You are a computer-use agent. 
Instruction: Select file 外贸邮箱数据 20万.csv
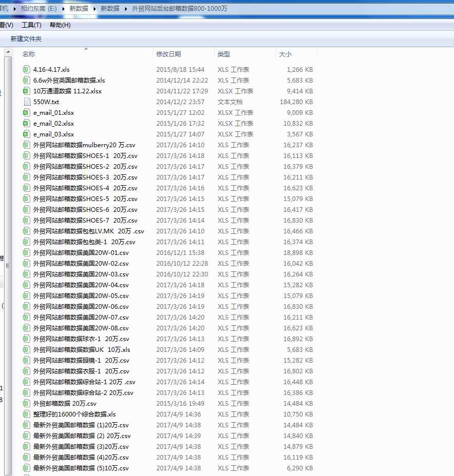(x=65, y=404)
